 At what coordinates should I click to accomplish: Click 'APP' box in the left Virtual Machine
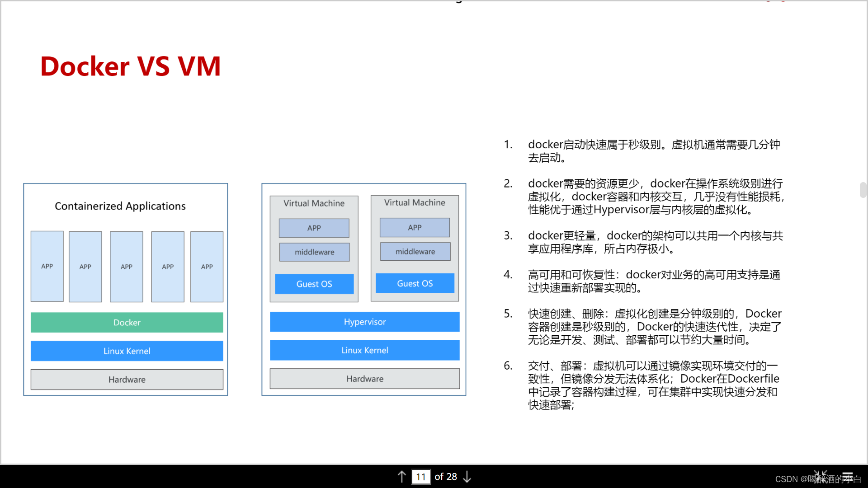point(314,228)
